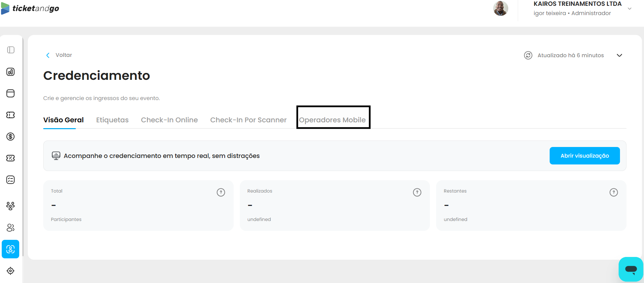Click the Restantes card label
Screen dimensions: 644x283
[x=455, y=191]
